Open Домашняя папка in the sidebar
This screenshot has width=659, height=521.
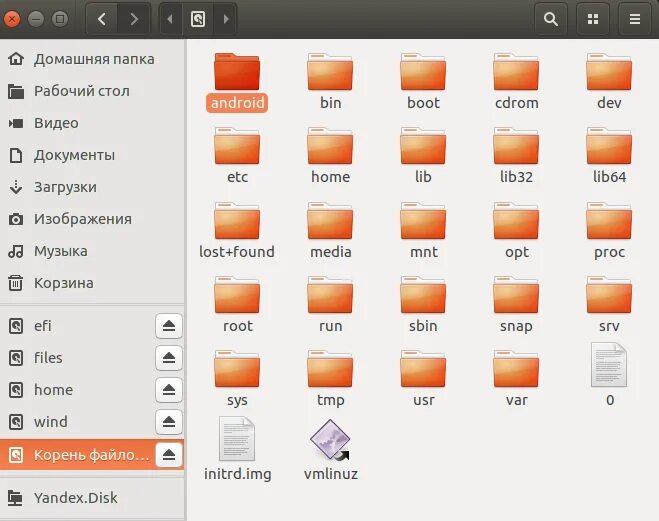[92, 59]
